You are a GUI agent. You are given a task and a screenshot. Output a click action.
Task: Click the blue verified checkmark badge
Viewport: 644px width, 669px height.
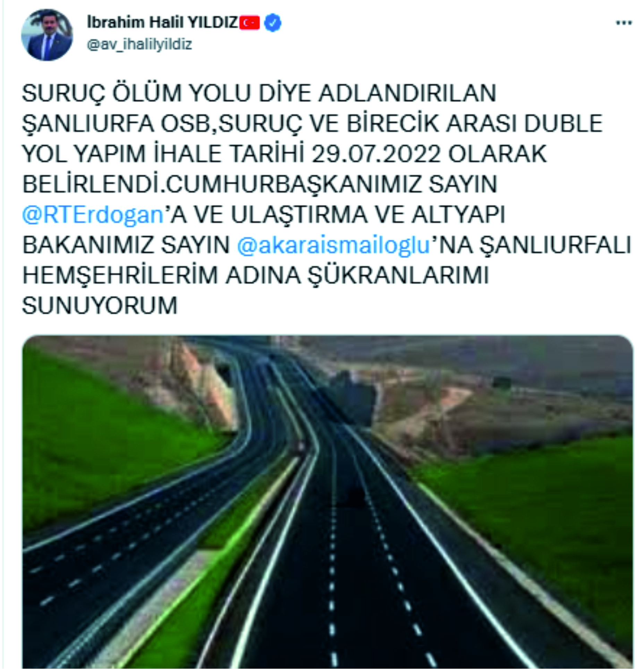coord(273,23)
